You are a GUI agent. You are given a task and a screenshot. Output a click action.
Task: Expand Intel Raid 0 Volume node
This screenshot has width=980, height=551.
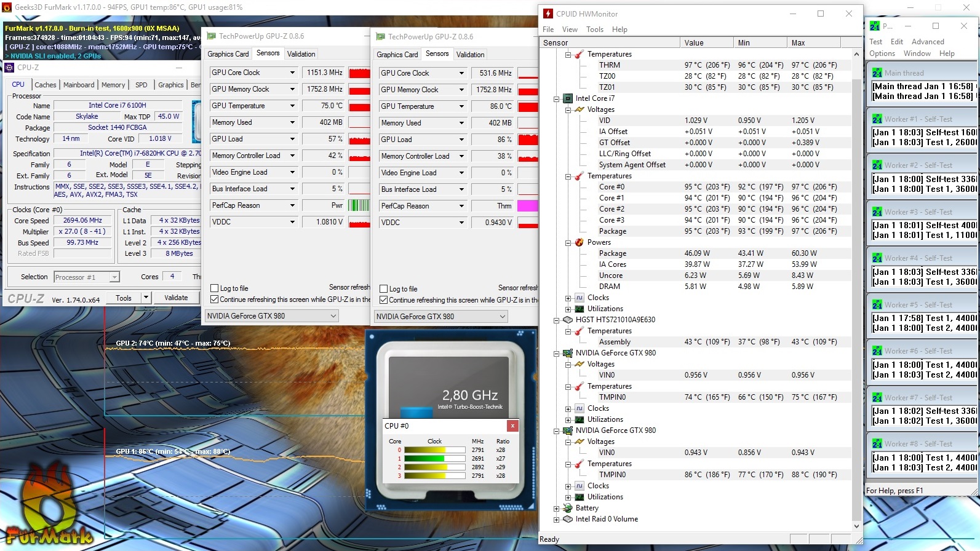pos(556,519)
